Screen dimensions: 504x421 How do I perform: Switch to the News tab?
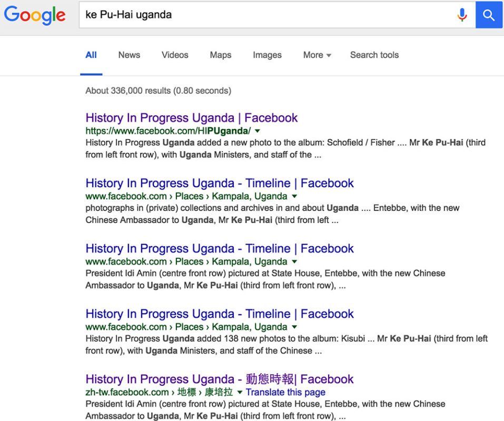tap(129, 55)
